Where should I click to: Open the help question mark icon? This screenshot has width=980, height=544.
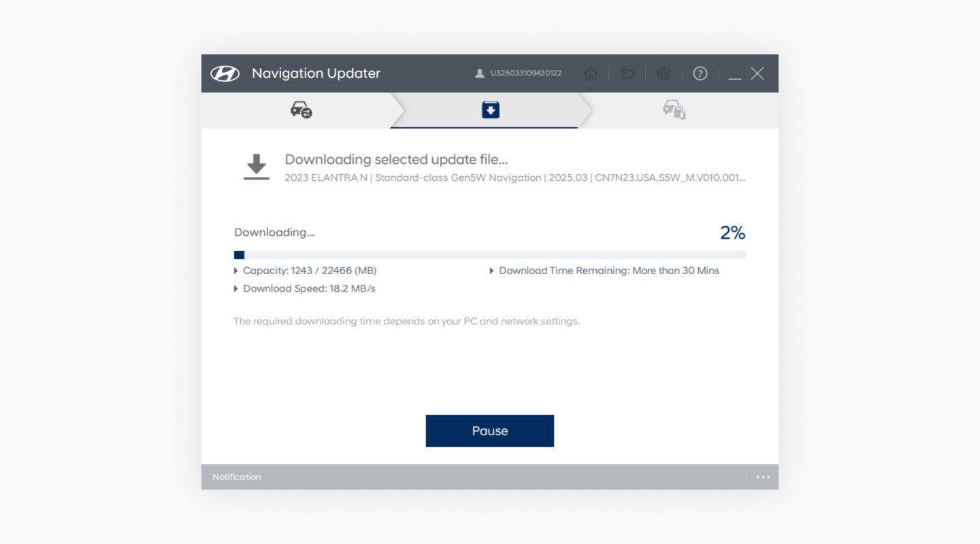(x=700, y=73)
